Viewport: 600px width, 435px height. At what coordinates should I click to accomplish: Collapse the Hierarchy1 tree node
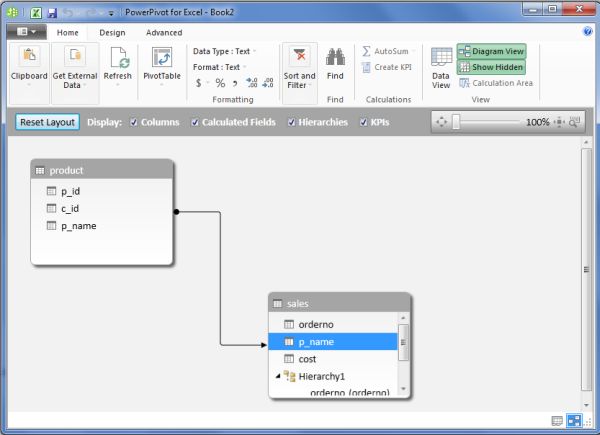point(278,376)
